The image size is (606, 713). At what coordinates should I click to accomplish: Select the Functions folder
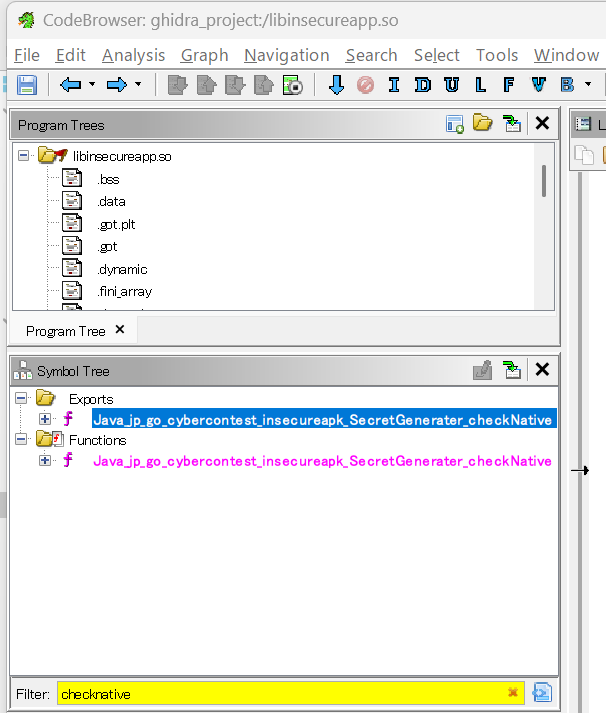click(98, 440)
